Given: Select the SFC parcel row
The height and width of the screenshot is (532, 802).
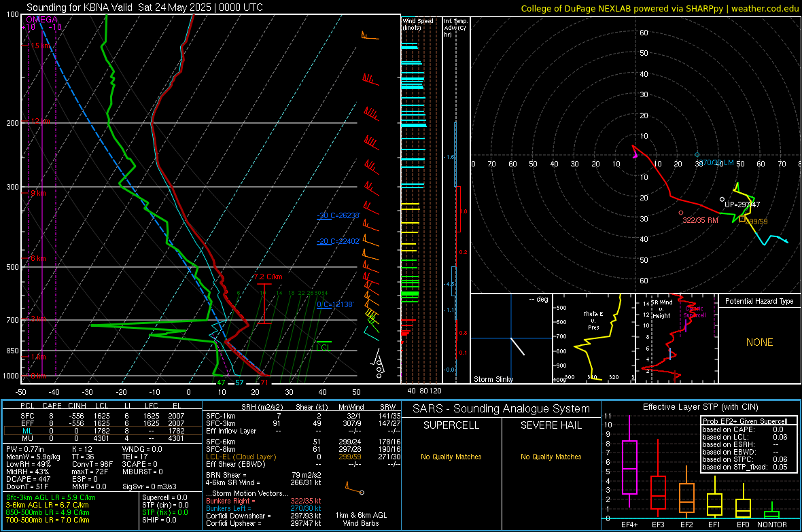Looking at the screenshot, I should (103, 416).
